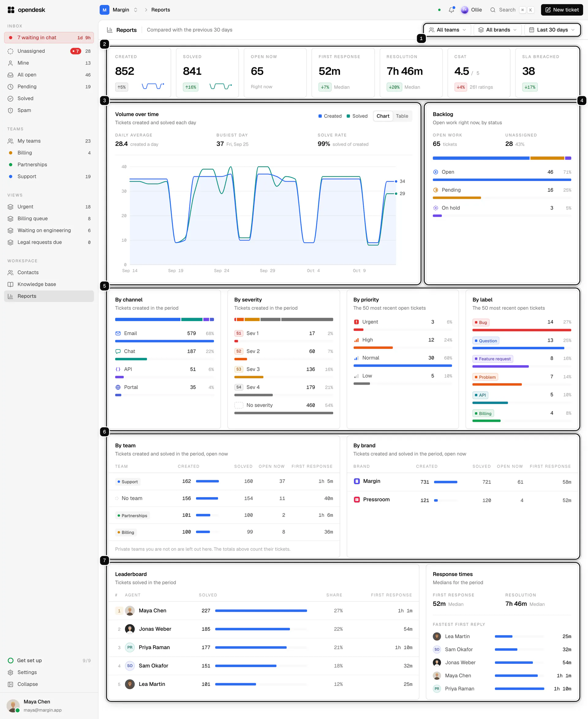Image resolution: width=588 pixels, height=719 pixels.
Task: Click the My teams people icon
Action: (10, 141)
